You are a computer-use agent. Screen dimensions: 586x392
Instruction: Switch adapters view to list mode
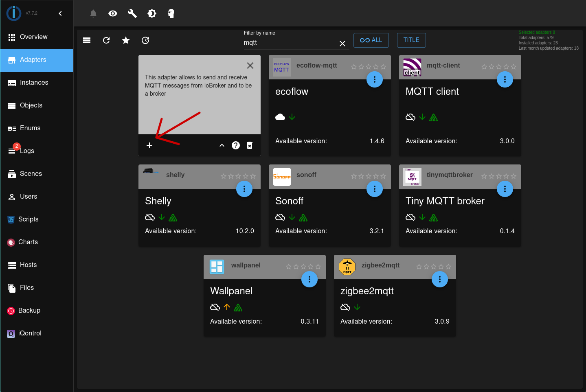86,40
